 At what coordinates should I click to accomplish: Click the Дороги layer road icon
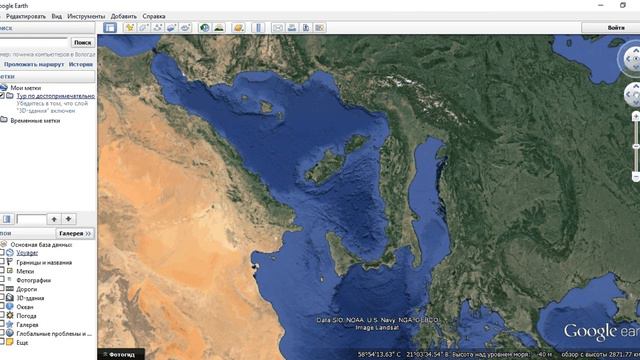click(x=10, y=289)
